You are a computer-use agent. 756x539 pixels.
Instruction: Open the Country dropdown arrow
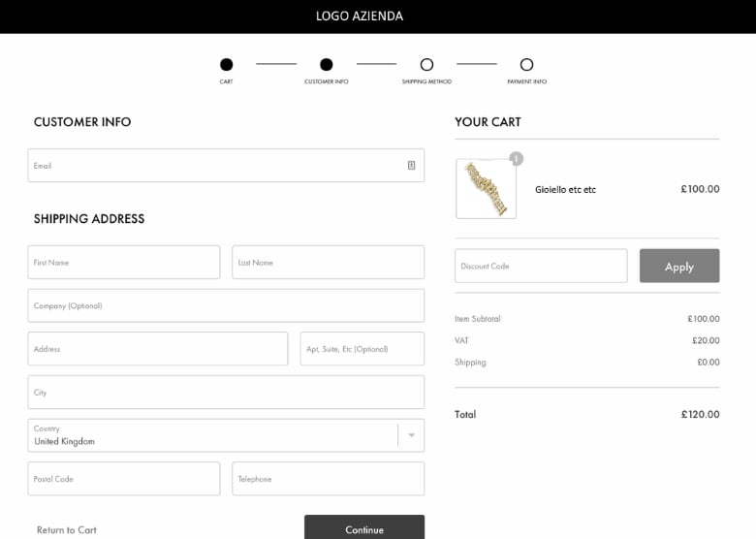point(411,435)
